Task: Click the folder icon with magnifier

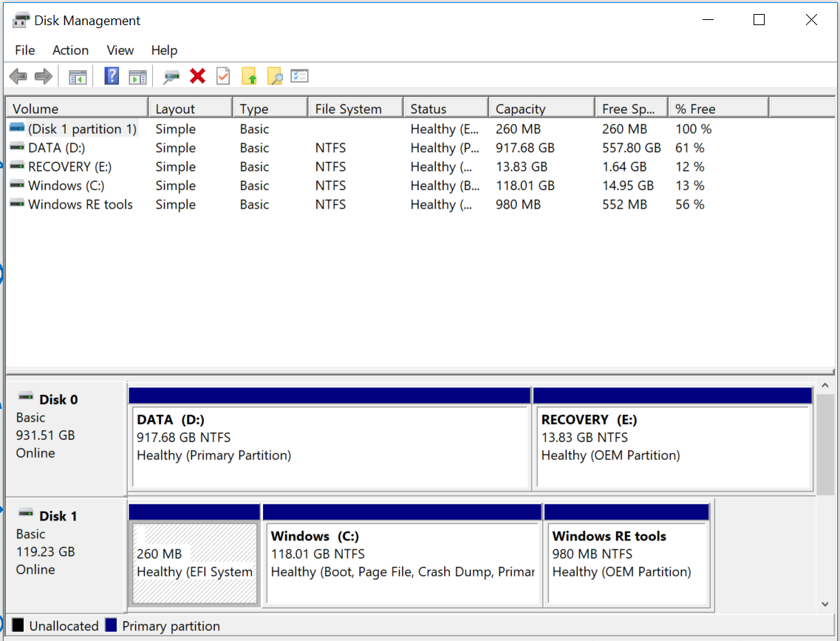Action: coord(275,76)
